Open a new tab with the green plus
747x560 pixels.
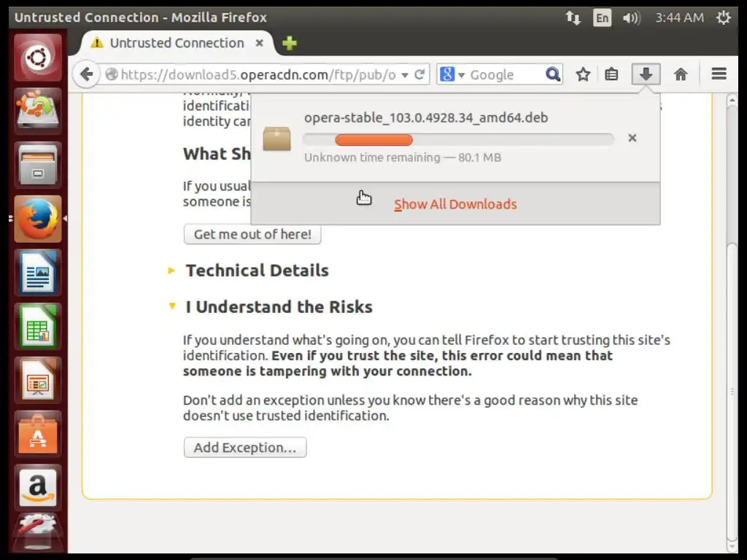click(289, 43)
